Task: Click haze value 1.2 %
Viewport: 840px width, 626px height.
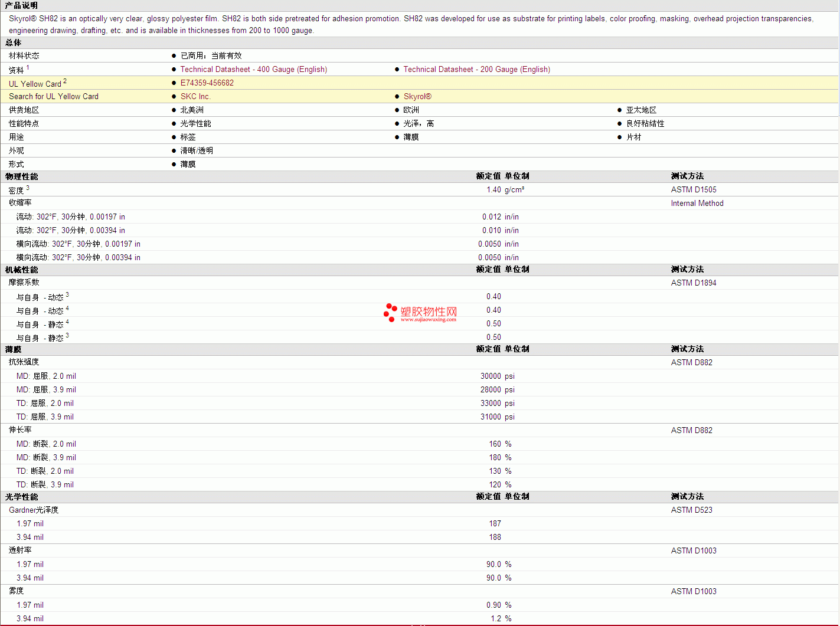Action: (x=501, y=618)
